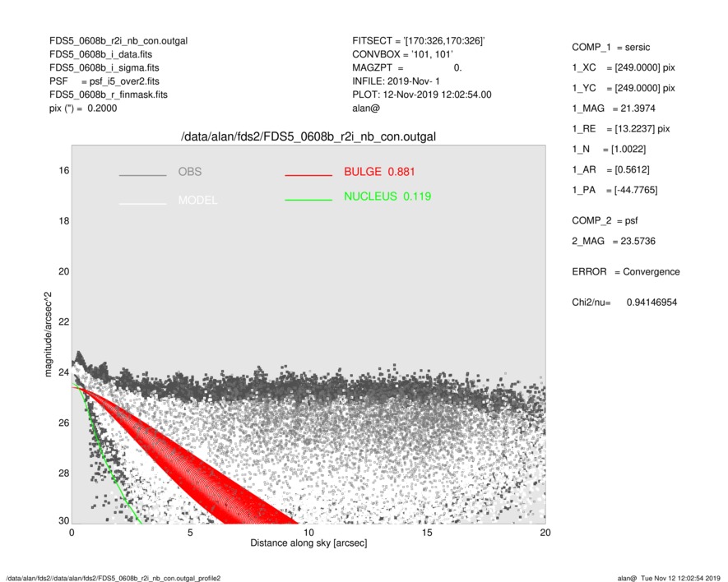Click the Distance along sky axis label

coord(308,543)
